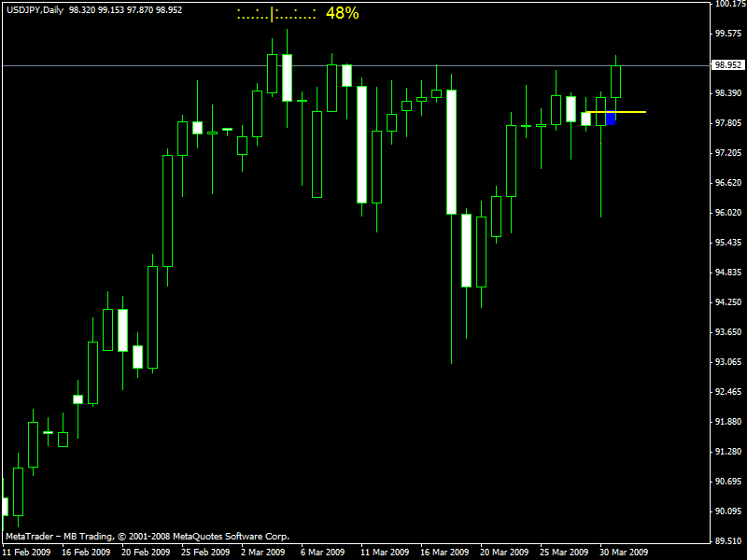This screenshot has height=560, width=747.
Task: Click the 90.095 price scale label
Action: 728,511
